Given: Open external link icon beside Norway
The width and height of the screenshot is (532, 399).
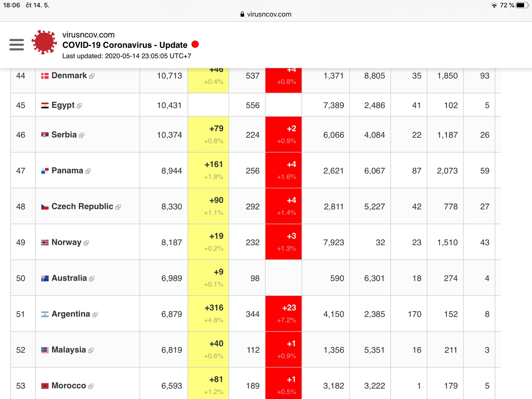Looking at the screenshot, I should 86,243.
